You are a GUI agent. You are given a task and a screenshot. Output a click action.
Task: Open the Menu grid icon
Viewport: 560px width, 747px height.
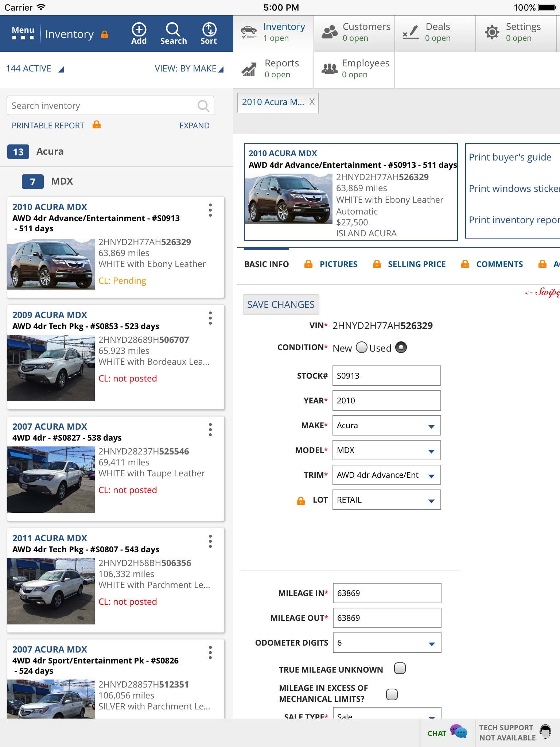pyautogui.click(x=23, y=33)
